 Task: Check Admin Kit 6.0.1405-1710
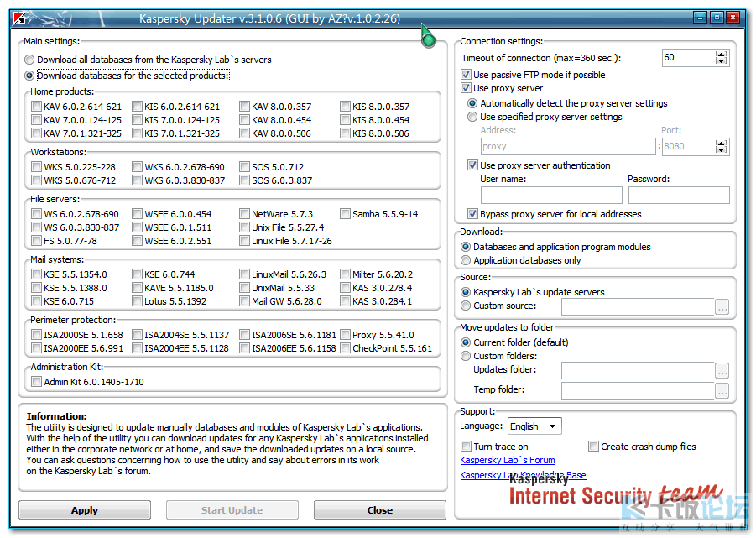36,382
